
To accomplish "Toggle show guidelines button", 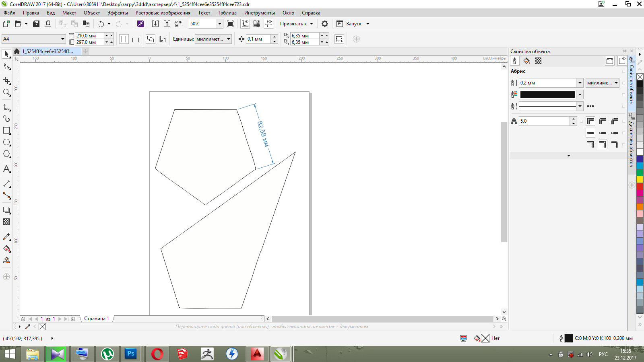I will coord(268,24).
